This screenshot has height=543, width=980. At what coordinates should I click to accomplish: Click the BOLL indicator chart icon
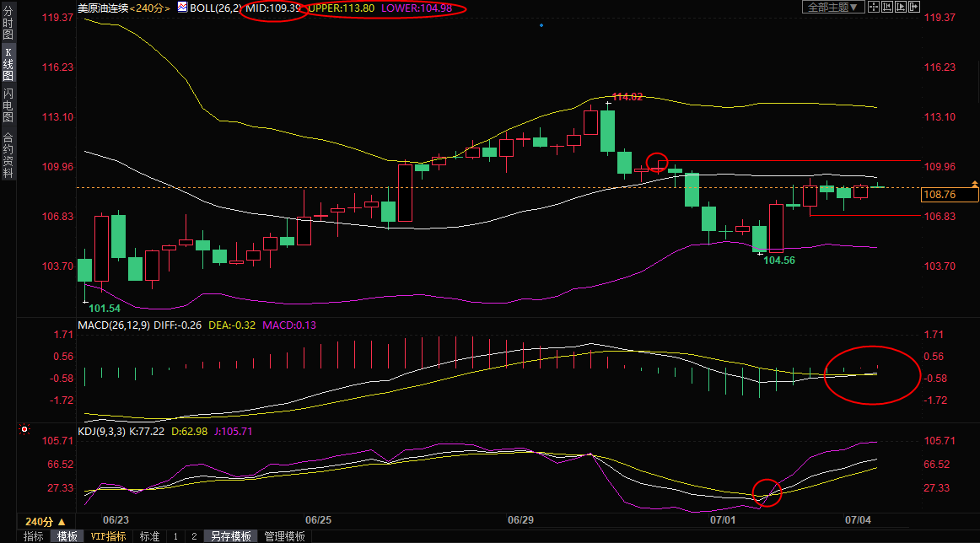(181, 8)
